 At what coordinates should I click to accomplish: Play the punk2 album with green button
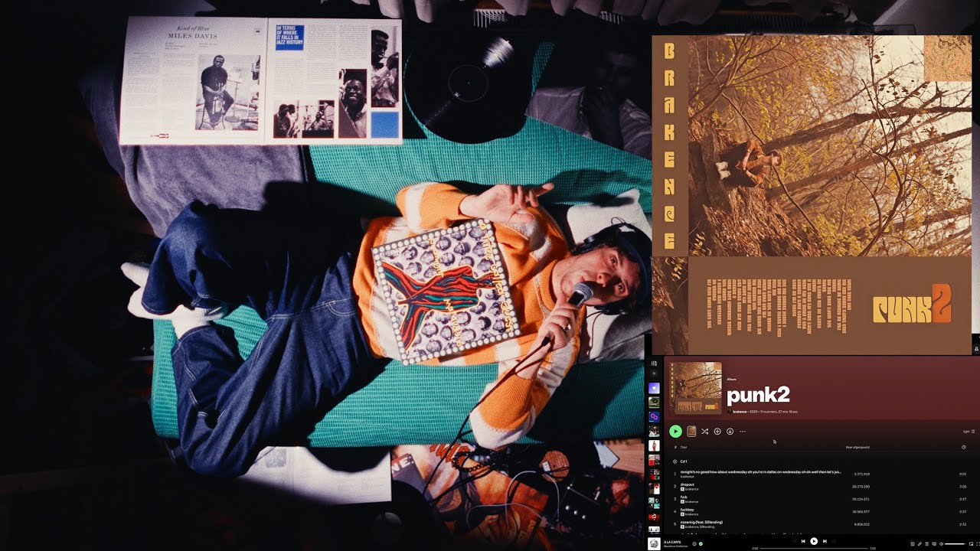coord(675,432)
